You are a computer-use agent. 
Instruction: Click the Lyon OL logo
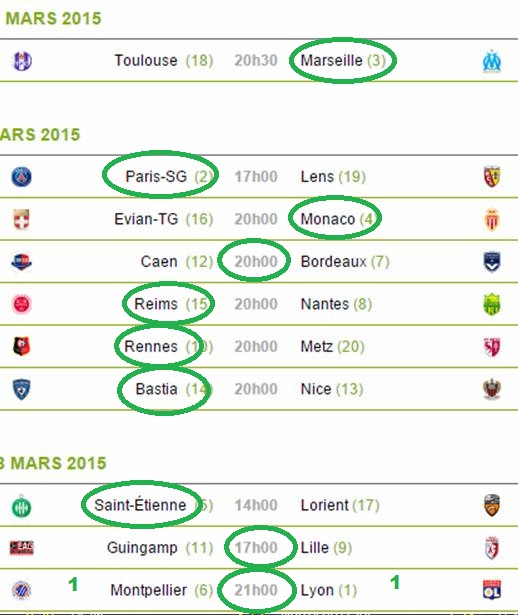click(492, 590)
